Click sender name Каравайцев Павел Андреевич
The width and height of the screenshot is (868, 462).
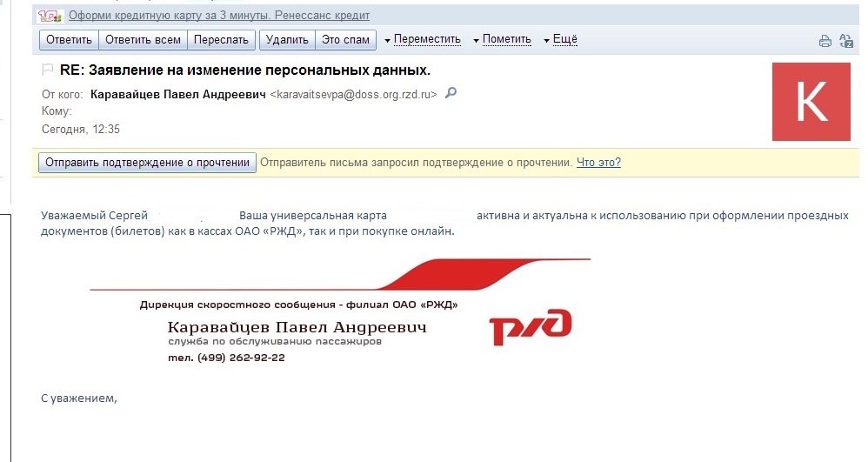point(178,94)
